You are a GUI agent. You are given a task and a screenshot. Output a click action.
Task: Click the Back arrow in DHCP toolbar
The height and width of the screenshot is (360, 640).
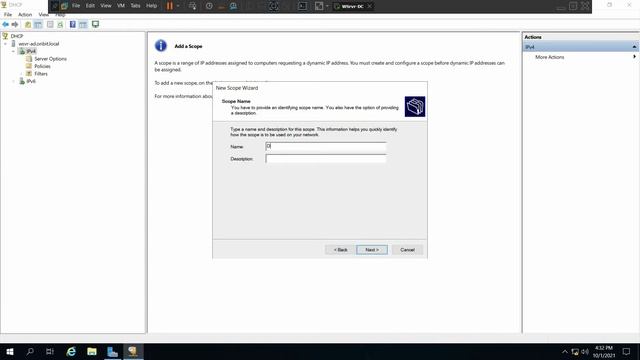(x=6, y=24)
